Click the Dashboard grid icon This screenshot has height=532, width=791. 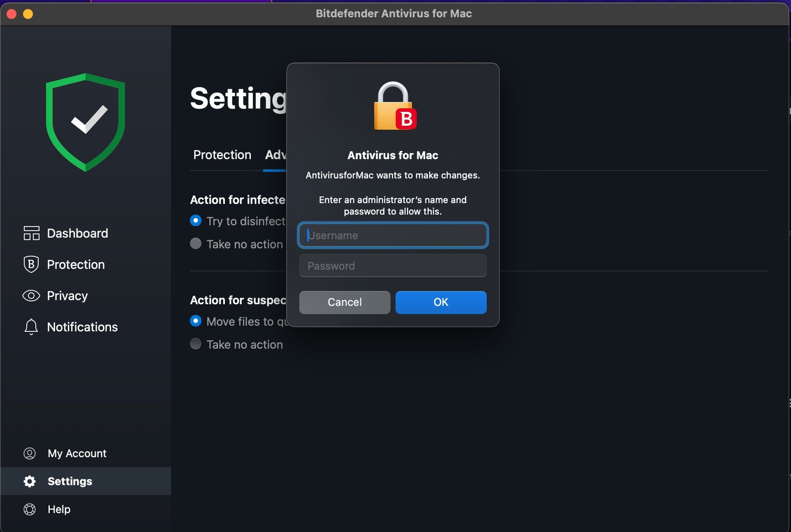31,233
